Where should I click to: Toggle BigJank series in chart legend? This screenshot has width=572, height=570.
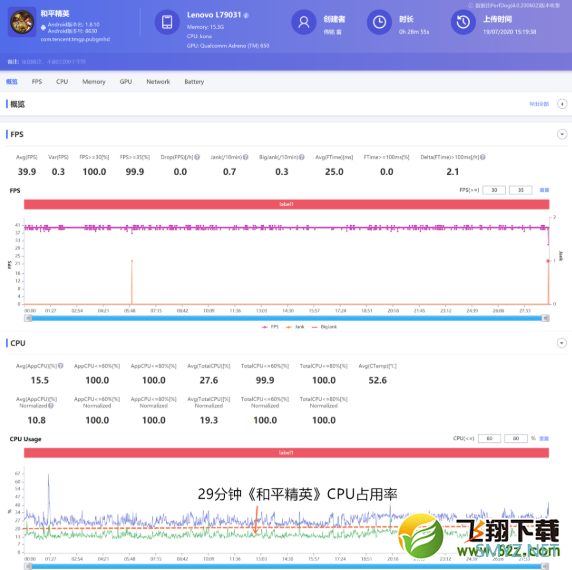pyautogui.click(x=324, y=327)
